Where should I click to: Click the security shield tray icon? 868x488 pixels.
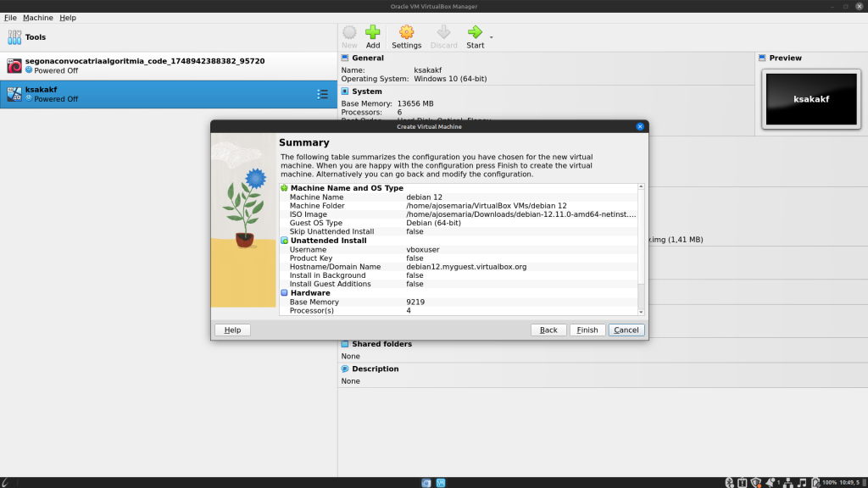coord(755,482)
